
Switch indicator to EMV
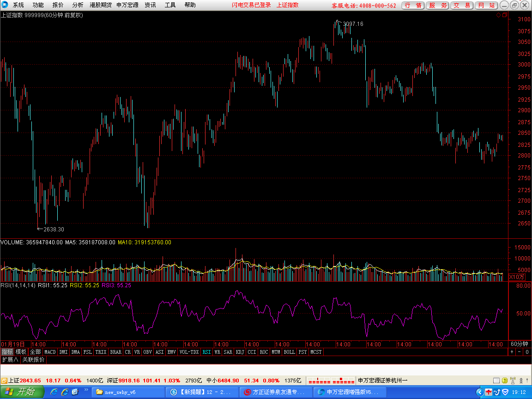172,352
